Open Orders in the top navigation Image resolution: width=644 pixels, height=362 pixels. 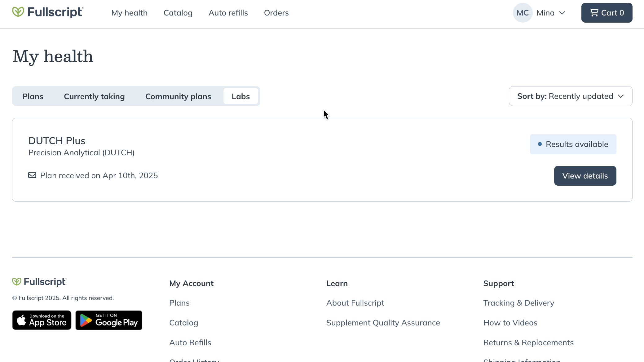click(x=276, y=13)
